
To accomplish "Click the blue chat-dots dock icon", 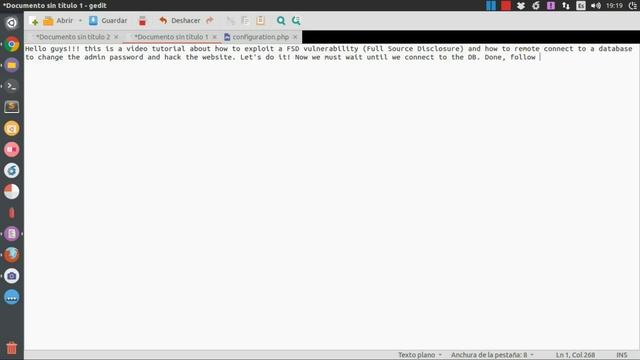I will (x=11, y=297).
